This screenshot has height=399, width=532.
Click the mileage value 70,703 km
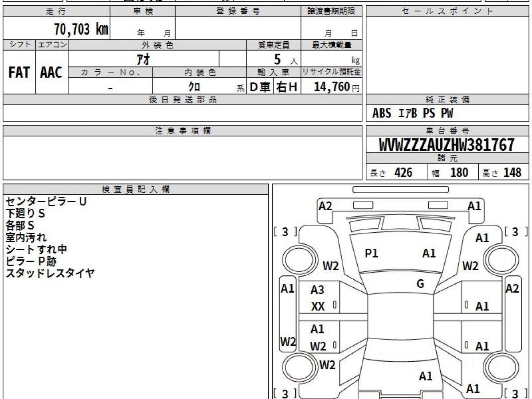coord(81,29)
